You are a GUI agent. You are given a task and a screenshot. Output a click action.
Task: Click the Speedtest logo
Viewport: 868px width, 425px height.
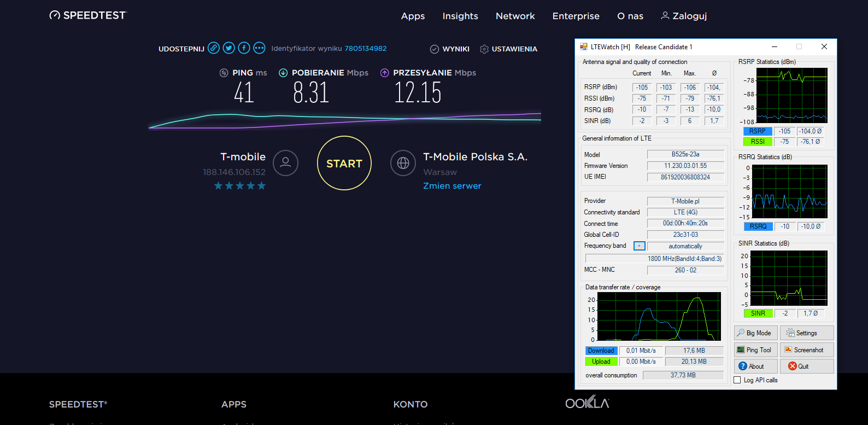pyautogui.click(x=87, y=15)
